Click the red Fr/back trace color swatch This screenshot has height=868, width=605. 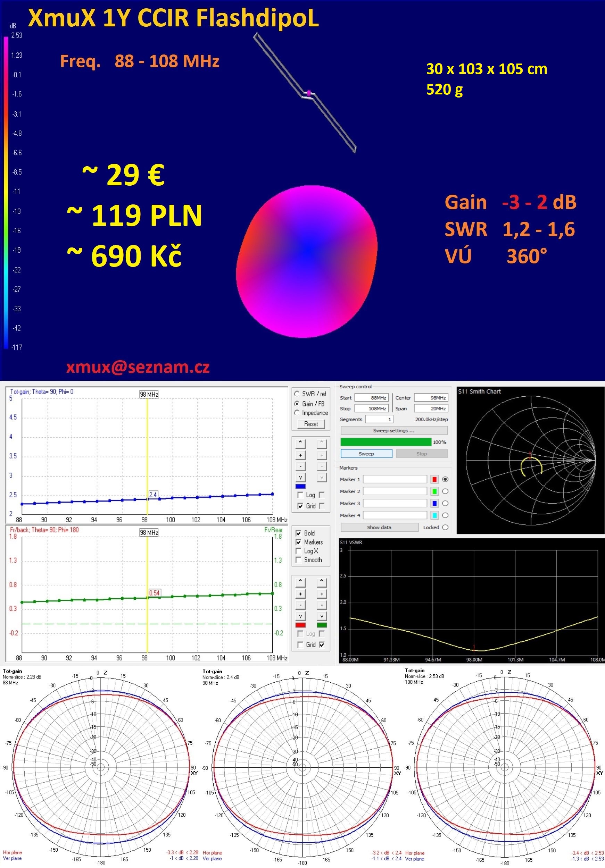(300, 625)
